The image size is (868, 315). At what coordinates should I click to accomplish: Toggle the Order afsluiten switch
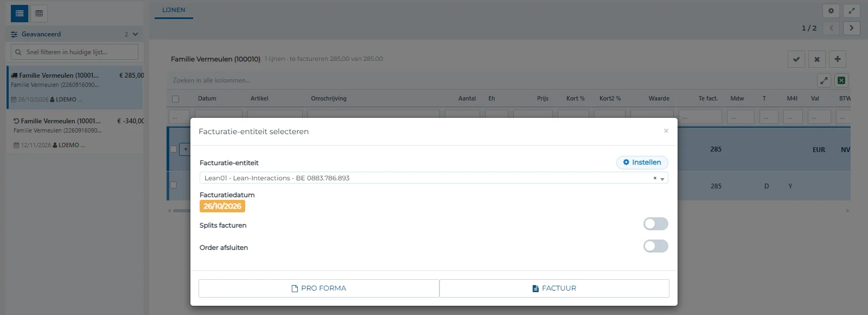point(655,246)
